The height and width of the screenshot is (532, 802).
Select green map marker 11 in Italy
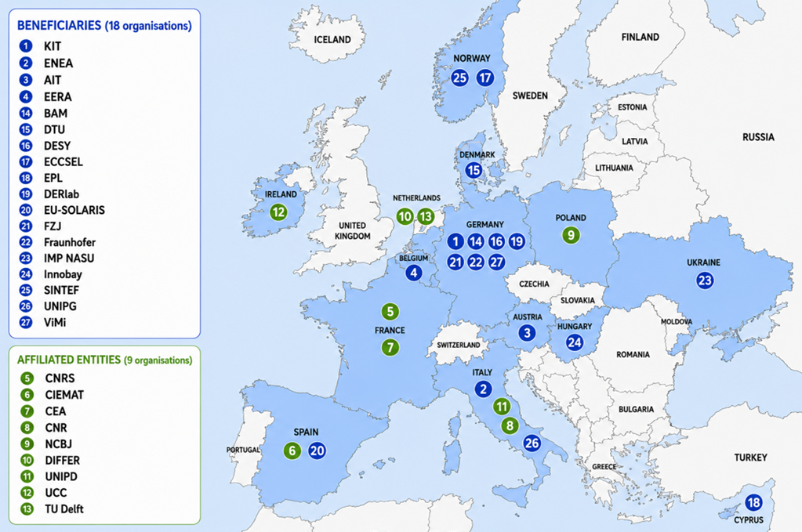pyautogui.click(x=501, y=407)
